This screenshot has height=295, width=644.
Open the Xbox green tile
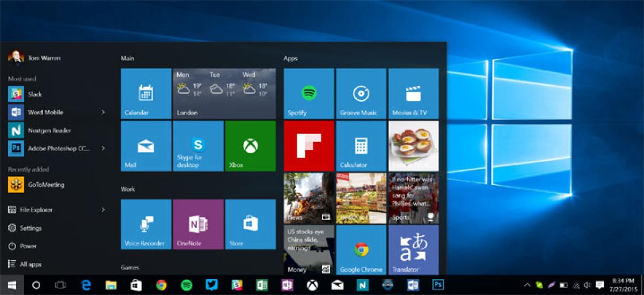pos(251,146)
